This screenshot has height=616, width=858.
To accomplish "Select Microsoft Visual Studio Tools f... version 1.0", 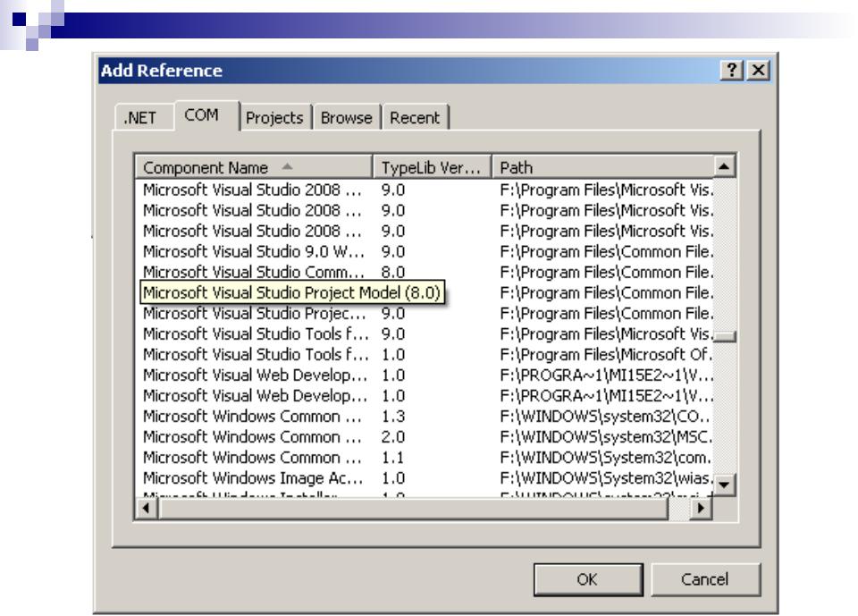I will click(424, 355).
